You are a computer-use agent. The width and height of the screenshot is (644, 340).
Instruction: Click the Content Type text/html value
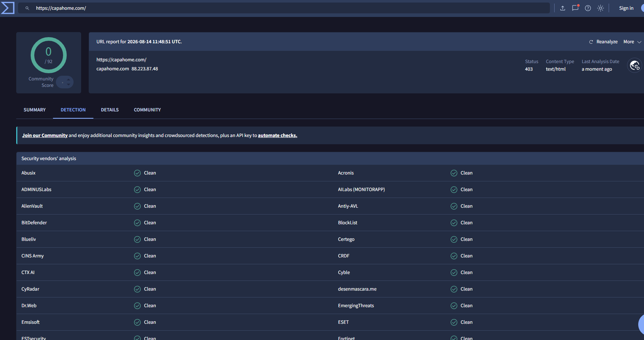(x=556, y=69)
